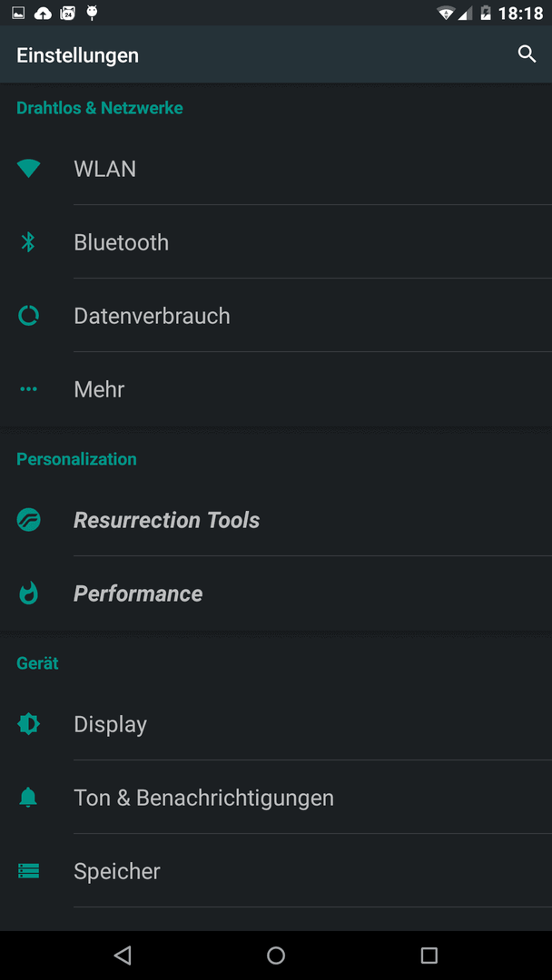Tap the WLAN wifi icon
This screenshot has width=552, height=980.
coord(28,169)
